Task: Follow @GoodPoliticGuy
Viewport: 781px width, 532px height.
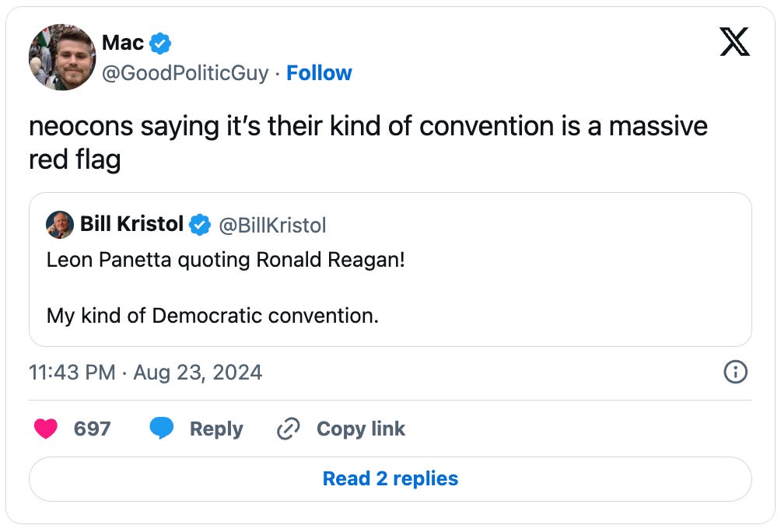Action: [319, 73]
